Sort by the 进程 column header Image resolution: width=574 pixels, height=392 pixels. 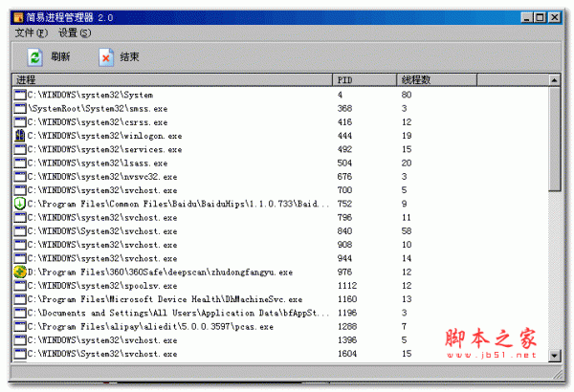pyautogui.click(x=172, y=79)
